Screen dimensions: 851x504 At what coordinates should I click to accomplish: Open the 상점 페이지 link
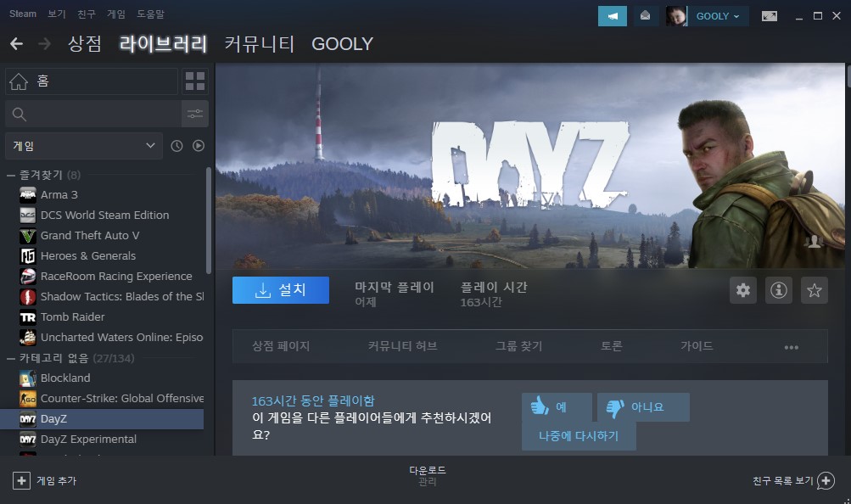point(281,346)
